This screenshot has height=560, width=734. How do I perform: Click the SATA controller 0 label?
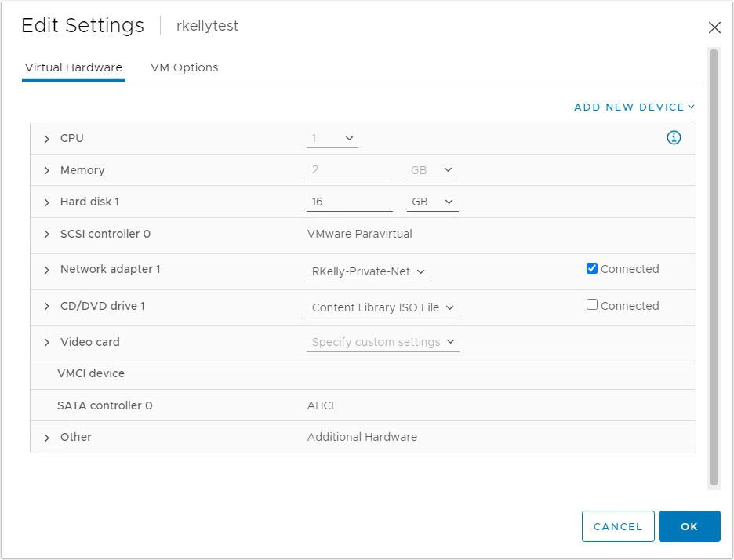[x=105, y=405]
